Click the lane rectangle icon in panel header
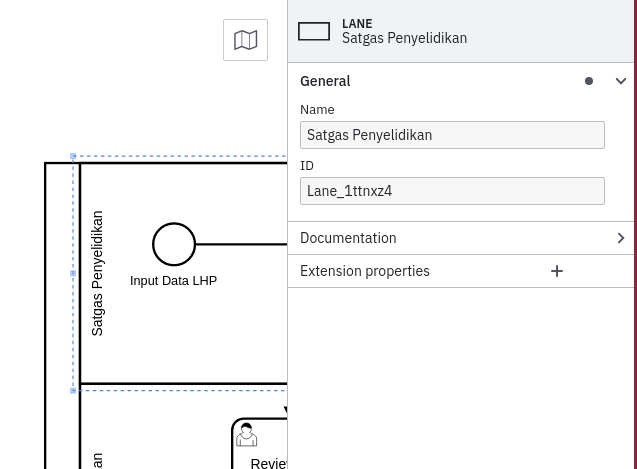Image resolution: width=637 pixels, height=469 pixels. (314, 32)
